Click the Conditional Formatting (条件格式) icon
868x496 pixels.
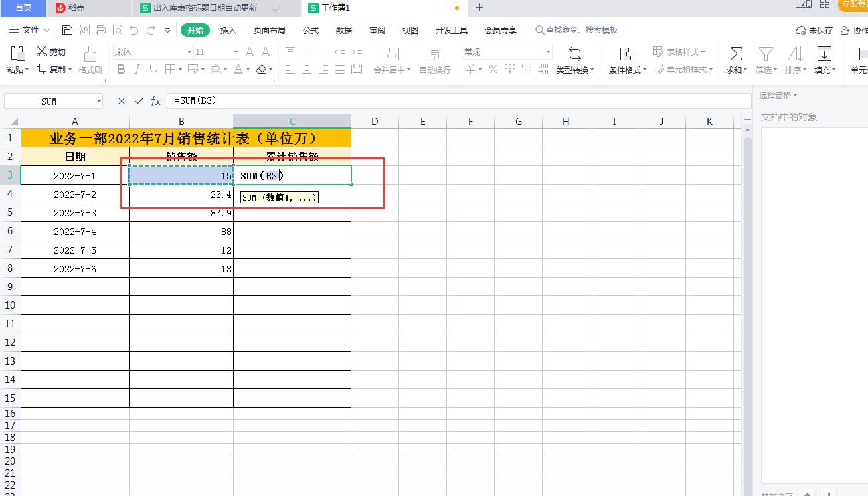point(627,54)
